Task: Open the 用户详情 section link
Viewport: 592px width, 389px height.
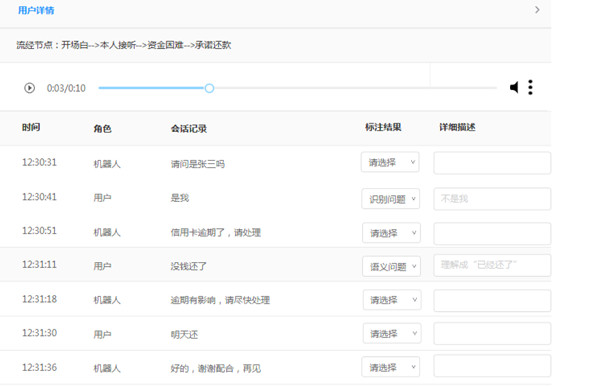Action: coord(36,10)
